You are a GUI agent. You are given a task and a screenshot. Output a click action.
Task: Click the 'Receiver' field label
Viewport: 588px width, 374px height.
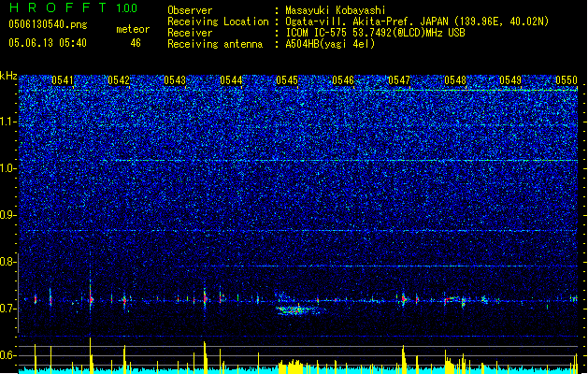(190, 33)
